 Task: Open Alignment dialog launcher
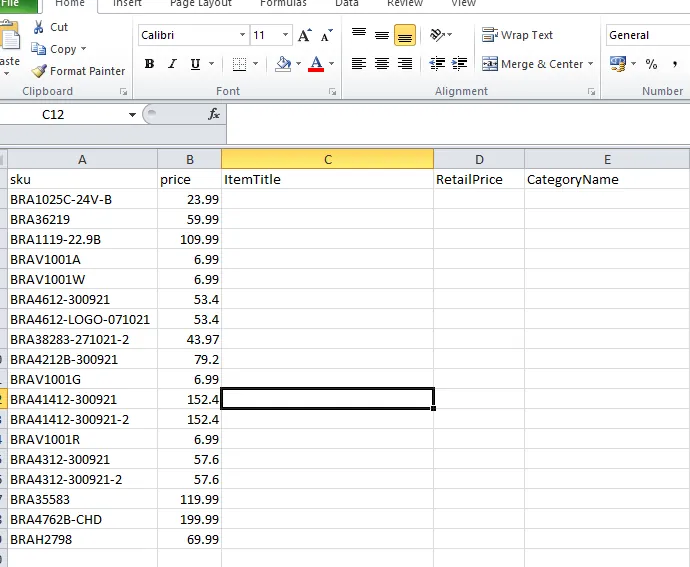[x=591, y=92]
